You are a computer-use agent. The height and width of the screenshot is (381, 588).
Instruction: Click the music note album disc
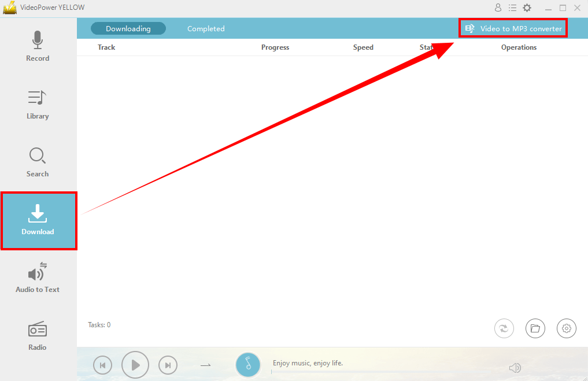[248, 364]
